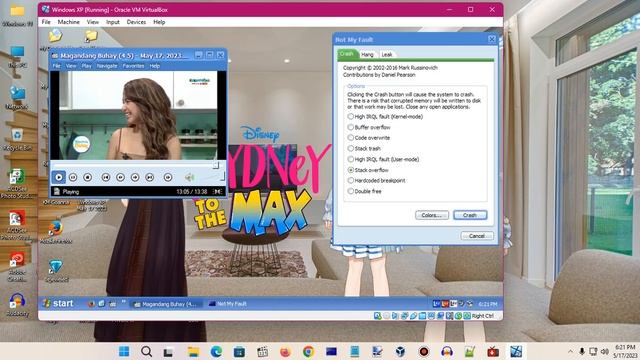Open the Navigate menu in the media player
The image size is (640, 360).
point(107,66)
